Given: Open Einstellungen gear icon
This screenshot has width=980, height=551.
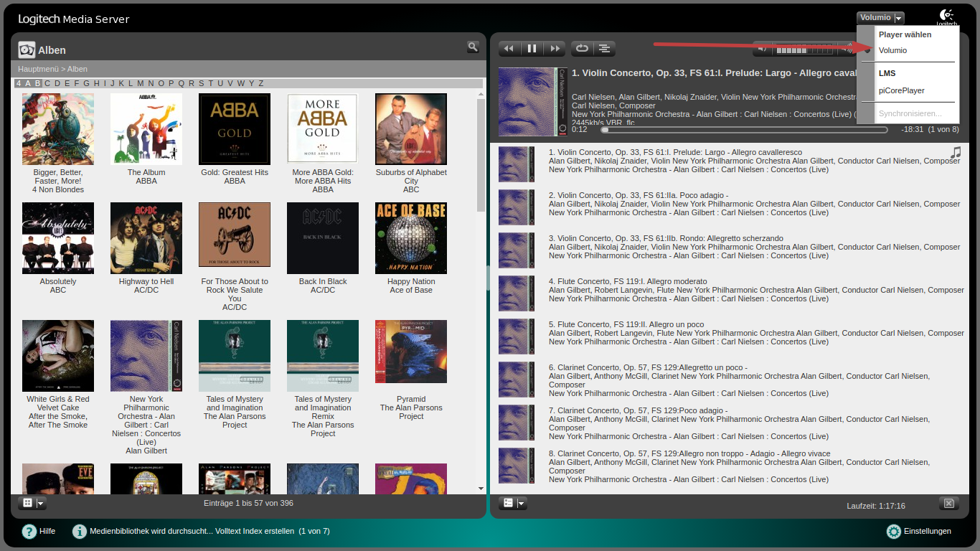Looking at the screenshot, I should tap(894, 532).
